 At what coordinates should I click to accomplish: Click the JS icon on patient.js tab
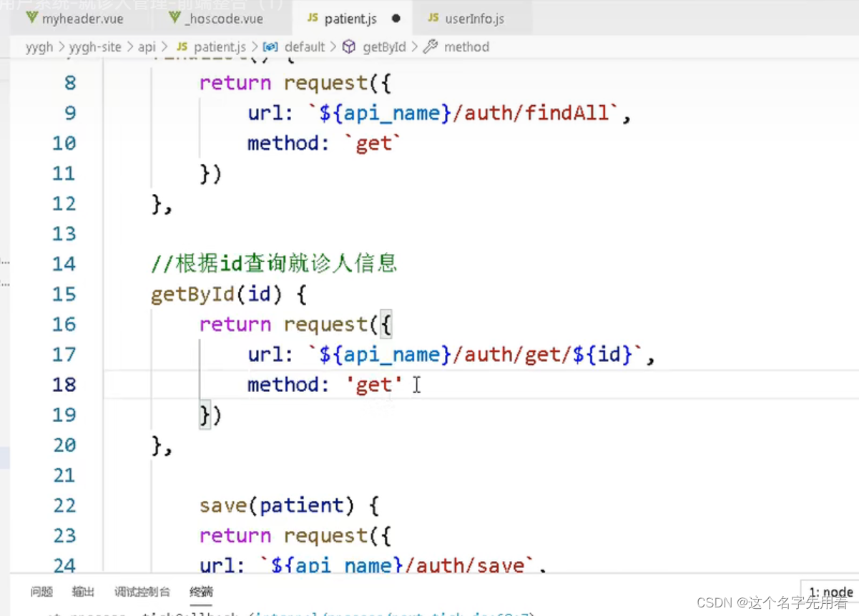313,19
